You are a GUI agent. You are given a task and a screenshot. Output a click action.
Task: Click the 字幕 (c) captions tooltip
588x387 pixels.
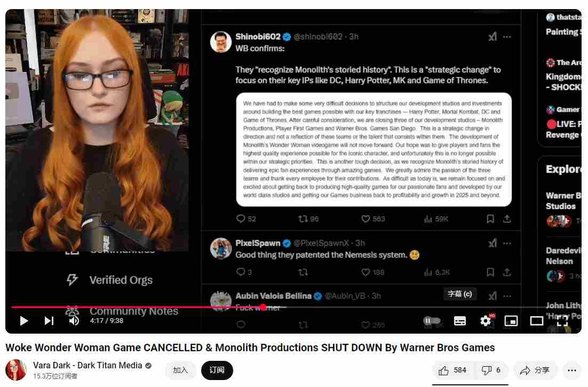tap(460, 294)
